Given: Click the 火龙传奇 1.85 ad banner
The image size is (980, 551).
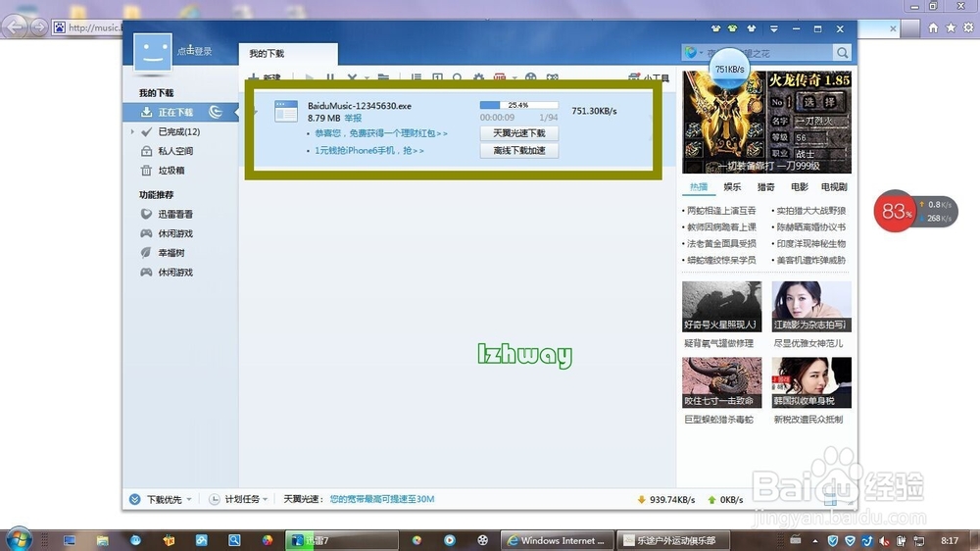Looking at the screenshot, I should coord(767,123).
